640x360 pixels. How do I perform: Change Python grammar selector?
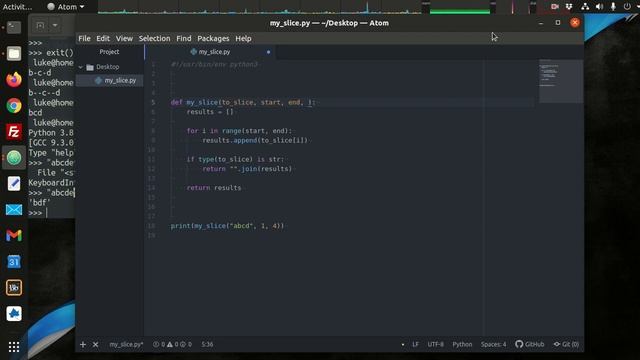coord(462,344)
